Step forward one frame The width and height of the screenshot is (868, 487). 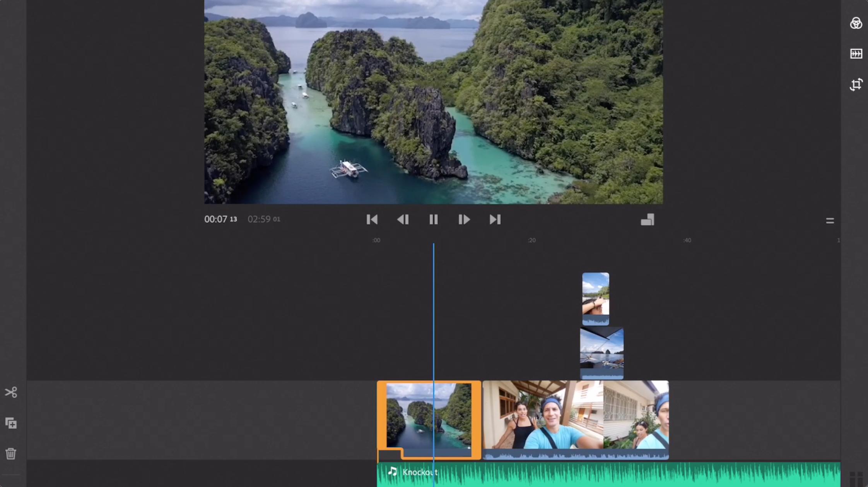pyautogui.click(x=464, y=219)
